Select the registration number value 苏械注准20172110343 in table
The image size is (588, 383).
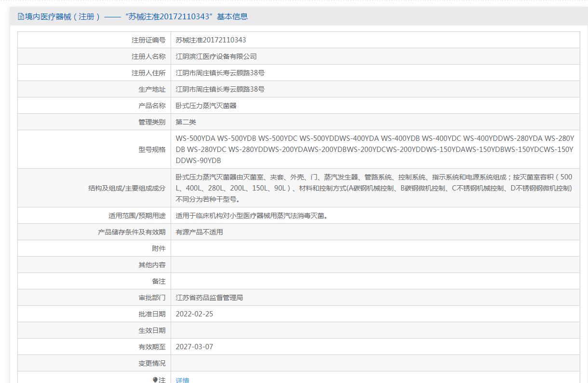(211, 40)
